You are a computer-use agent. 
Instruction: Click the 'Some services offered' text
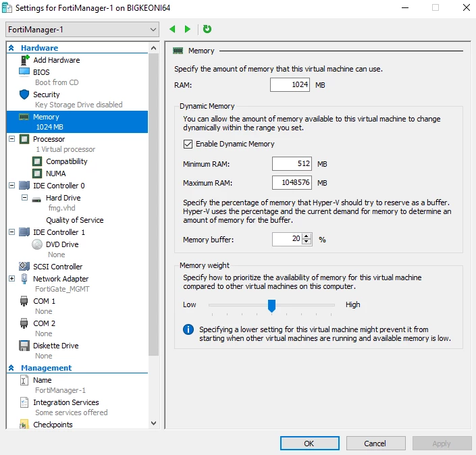pos(72,412)
